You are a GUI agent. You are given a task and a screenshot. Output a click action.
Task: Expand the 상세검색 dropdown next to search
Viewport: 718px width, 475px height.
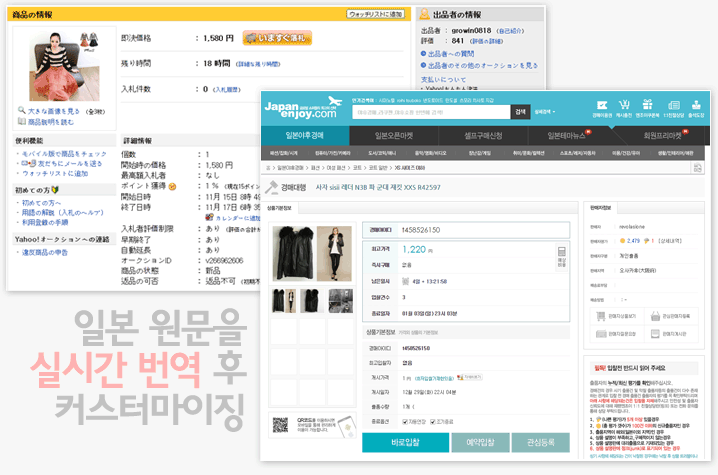click(545, 112)
